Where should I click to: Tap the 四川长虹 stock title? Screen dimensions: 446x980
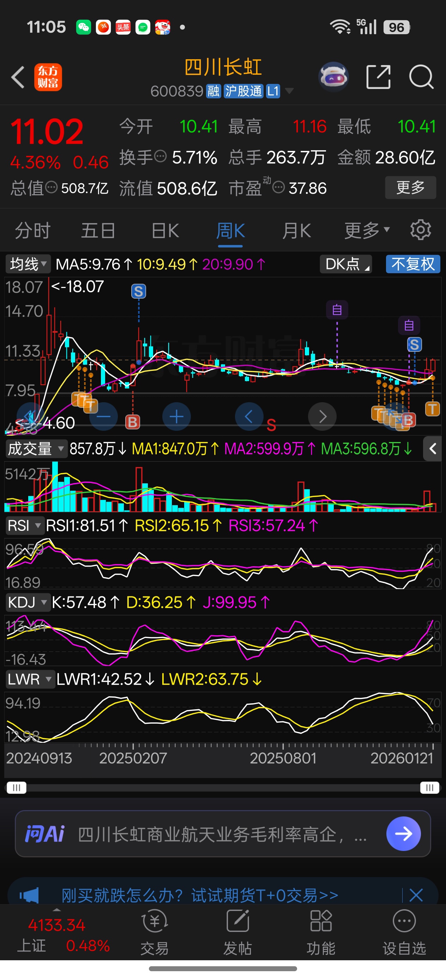click(223, 67)
